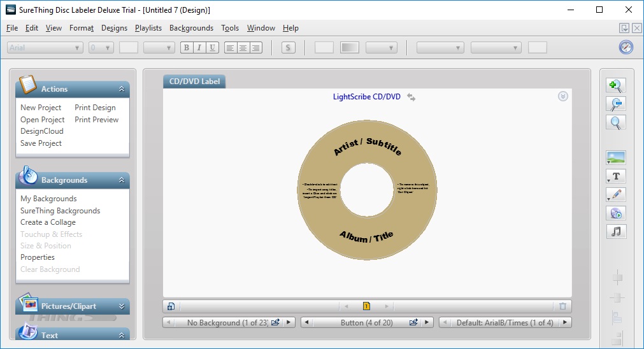Toggle underline formatting
Image resolution: width=644 pixels, height=349 pixels.
tap(212, 48)
